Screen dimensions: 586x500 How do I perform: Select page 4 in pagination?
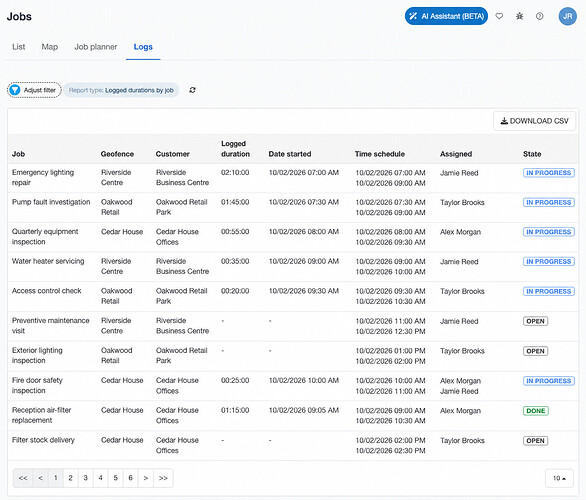point(101,478)
